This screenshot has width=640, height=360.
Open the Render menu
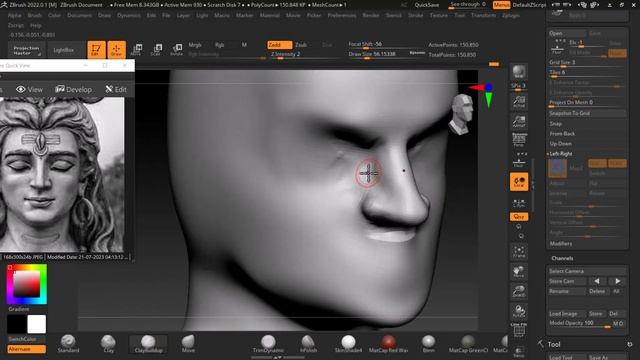pyautogui.click(x=371, y=15)
